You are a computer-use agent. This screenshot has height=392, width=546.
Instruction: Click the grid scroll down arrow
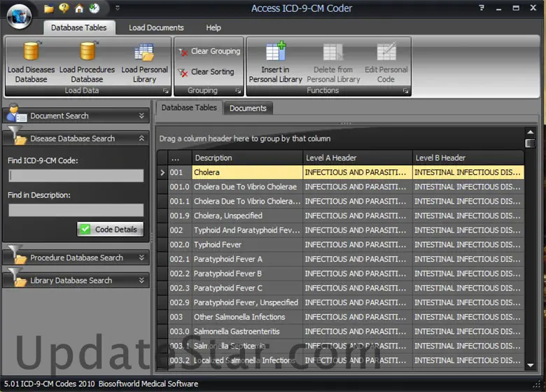click(x=530, y=365)
